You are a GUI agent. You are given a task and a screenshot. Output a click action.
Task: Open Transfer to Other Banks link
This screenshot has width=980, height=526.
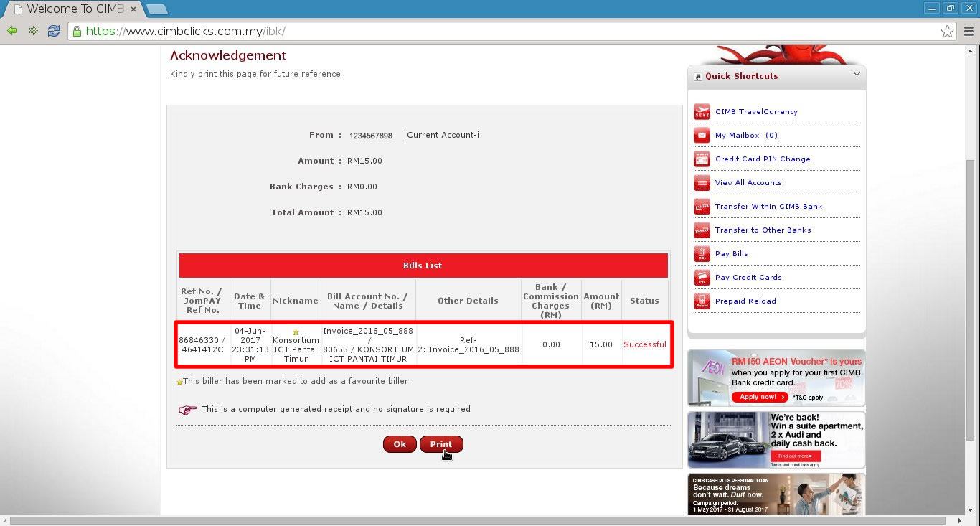(763, 230)
